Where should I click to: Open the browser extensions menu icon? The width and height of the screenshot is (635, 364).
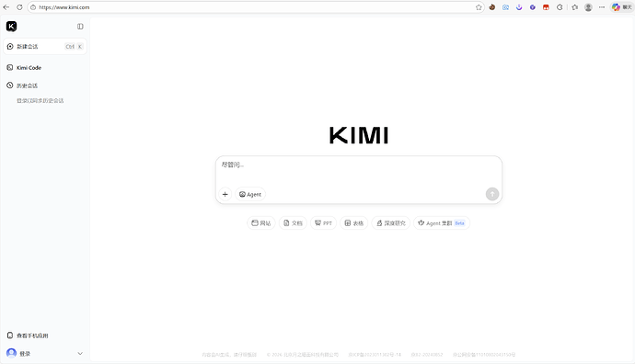click(560, 7)
